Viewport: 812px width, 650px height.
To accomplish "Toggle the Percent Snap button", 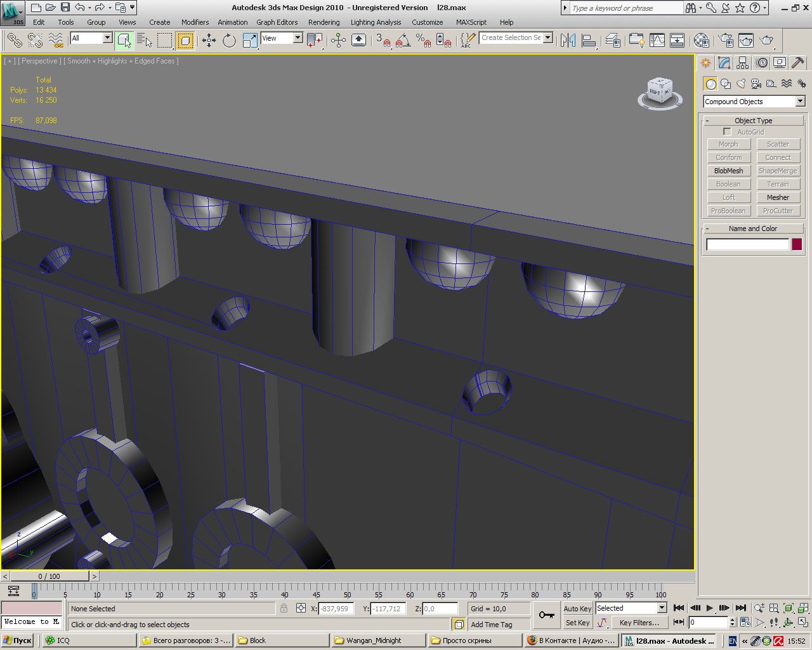I will 423,41.
